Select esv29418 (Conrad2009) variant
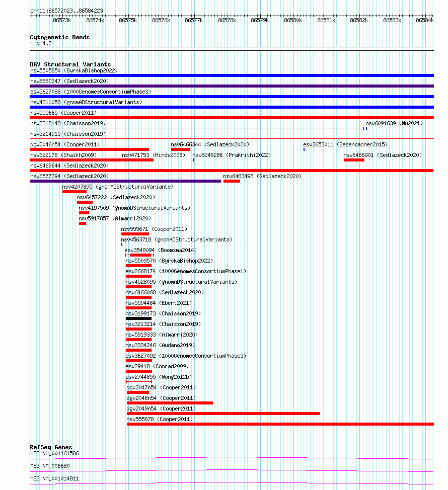Image resolution: width=448 pixels, height=490 pixels. point(157,367)
